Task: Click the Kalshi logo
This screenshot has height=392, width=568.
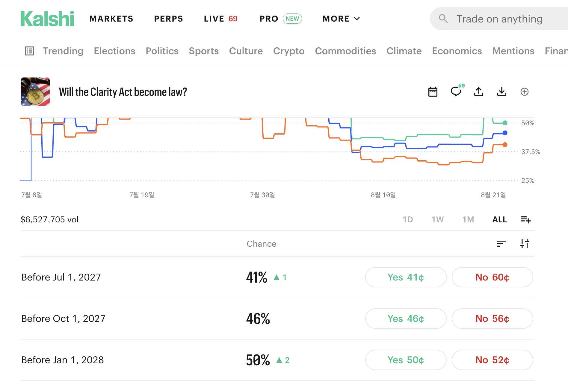Action: click(47, 19)
